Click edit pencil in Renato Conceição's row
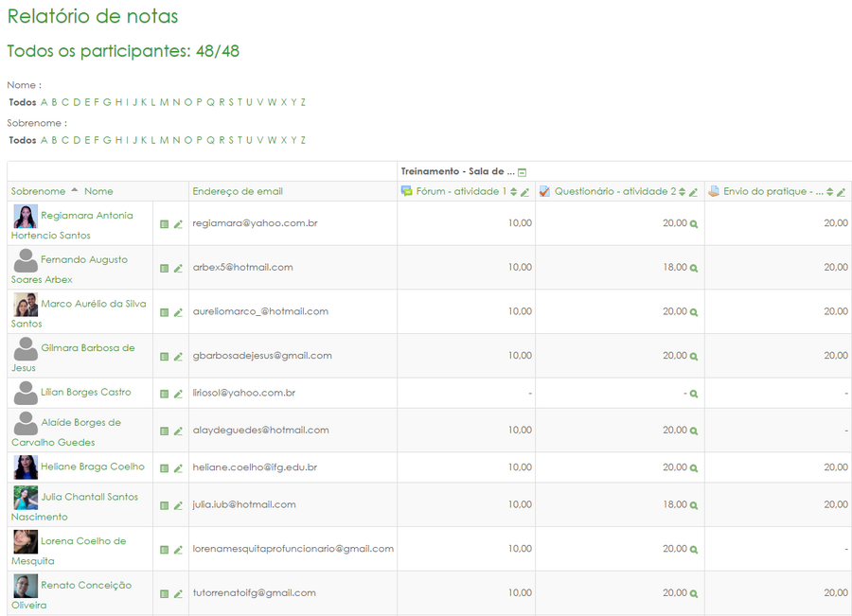The width and height of the screenshot is (852, 616). coord(178,594)
